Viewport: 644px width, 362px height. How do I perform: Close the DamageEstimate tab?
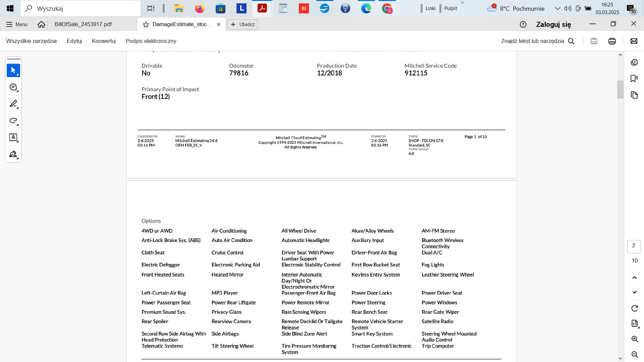pos(219,24)
